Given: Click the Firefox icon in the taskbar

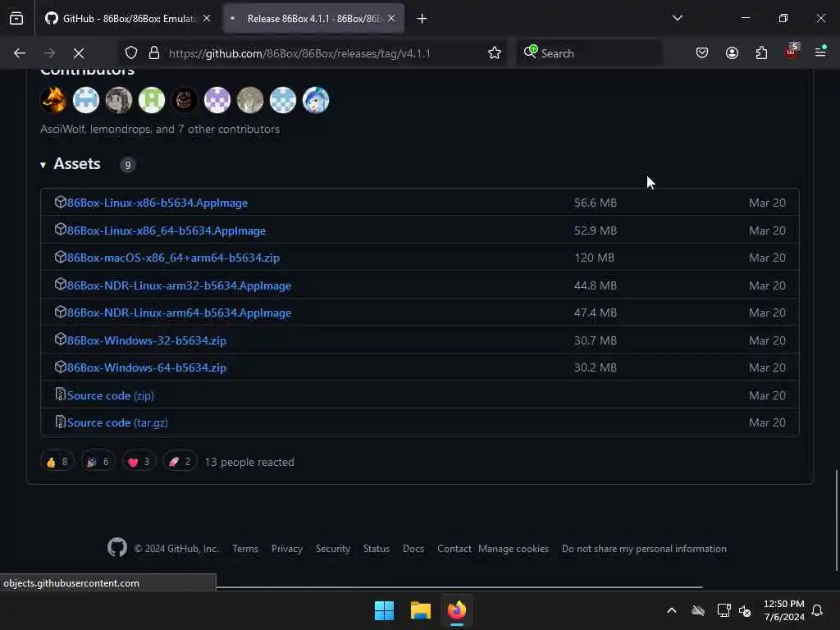Looking at the screenshot, I should [457, 610].
